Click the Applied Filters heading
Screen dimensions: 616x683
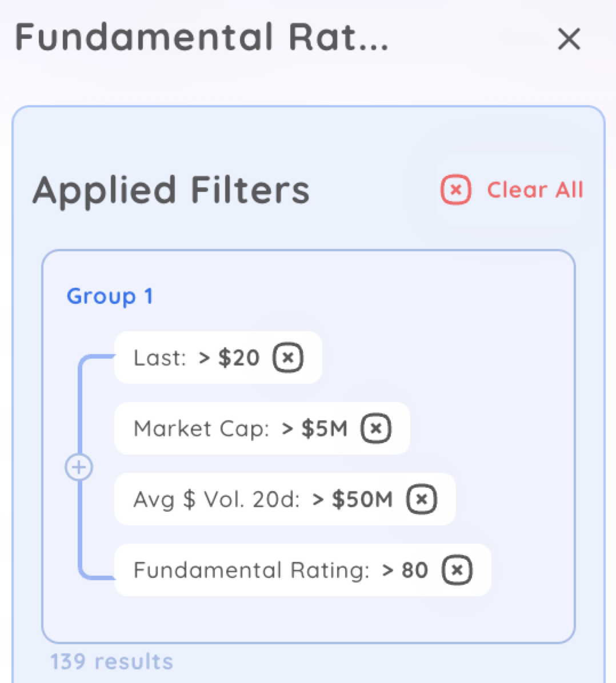[171, 191]
